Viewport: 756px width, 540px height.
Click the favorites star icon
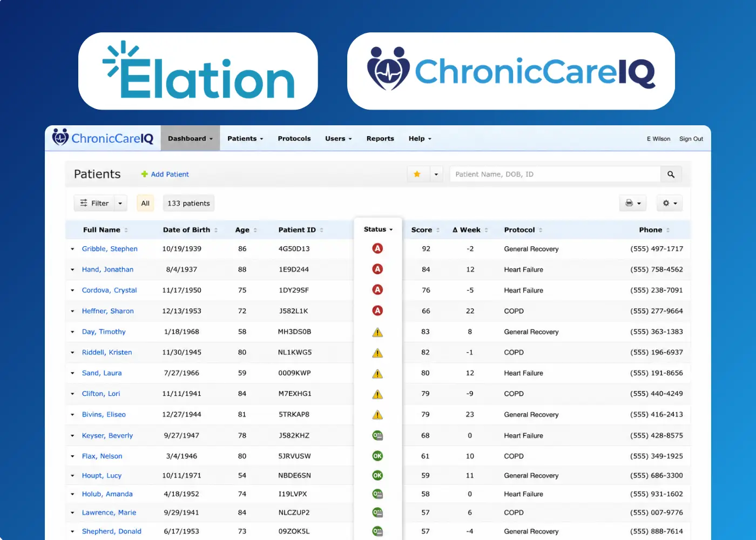(417, 174)
